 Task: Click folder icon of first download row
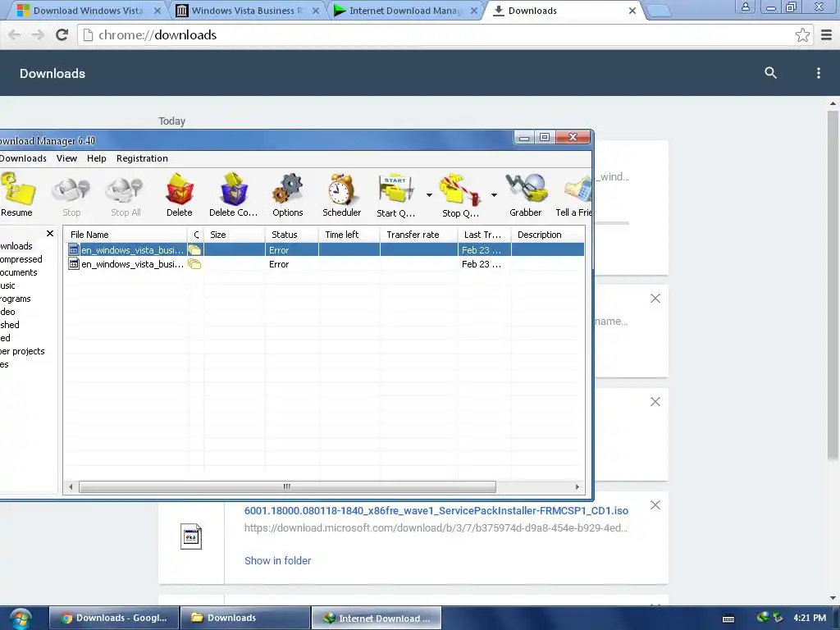pos(194,250)
